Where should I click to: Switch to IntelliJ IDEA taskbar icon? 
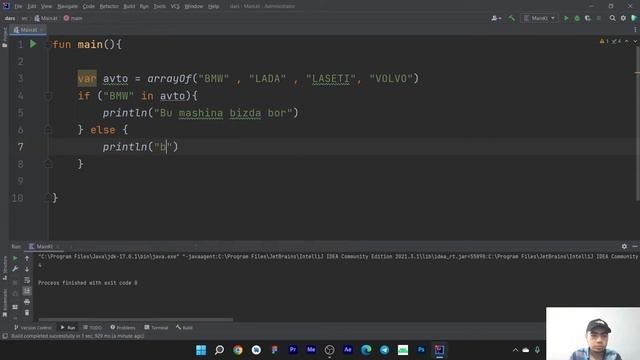point(439,350)
